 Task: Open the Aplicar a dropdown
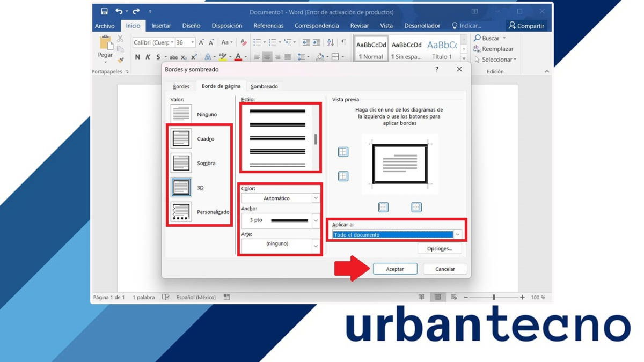pyautogui.click(x=396, y=234)
